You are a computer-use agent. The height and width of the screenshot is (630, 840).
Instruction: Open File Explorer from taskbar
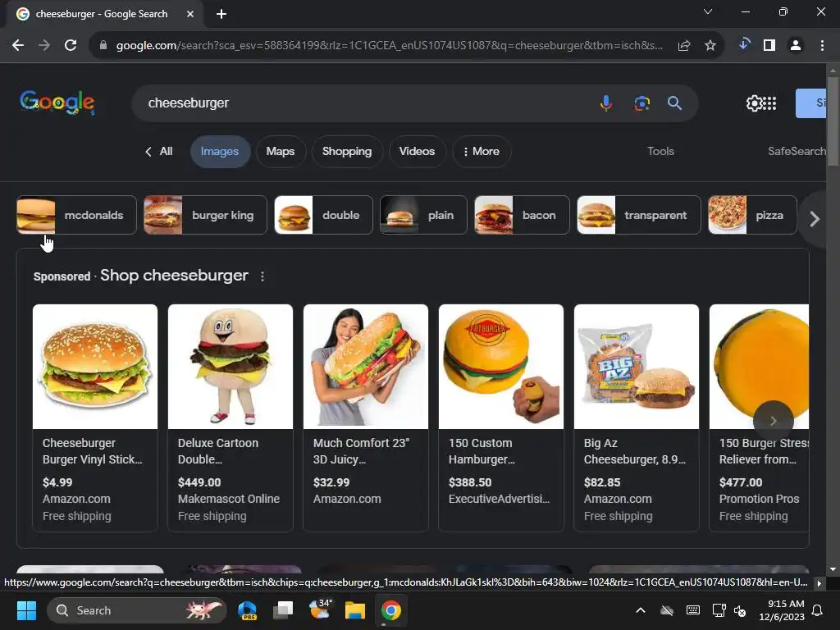point(354,610)
